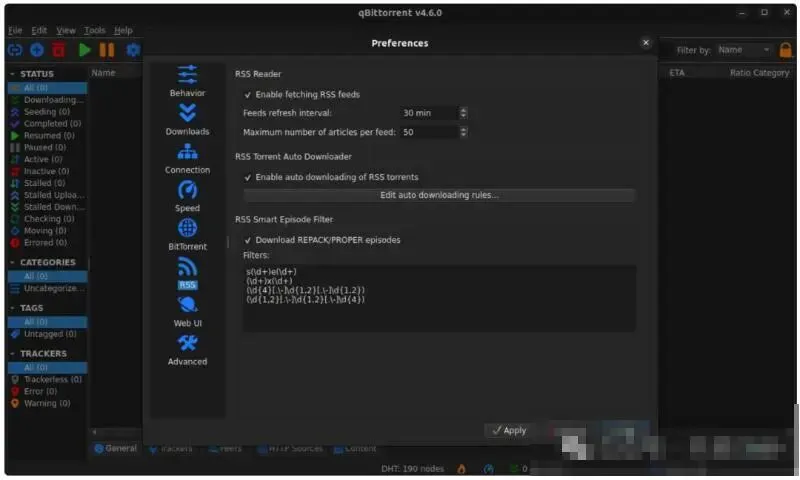Open the Behavior preferences section
The height and width of the screenshot is (480, 800).
point(187,81)
